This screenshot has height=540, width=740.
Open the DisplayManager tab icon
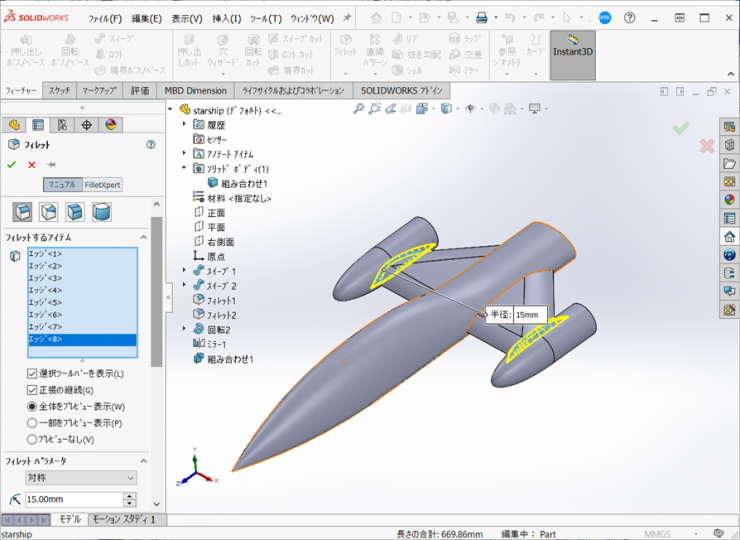[111, 125]
